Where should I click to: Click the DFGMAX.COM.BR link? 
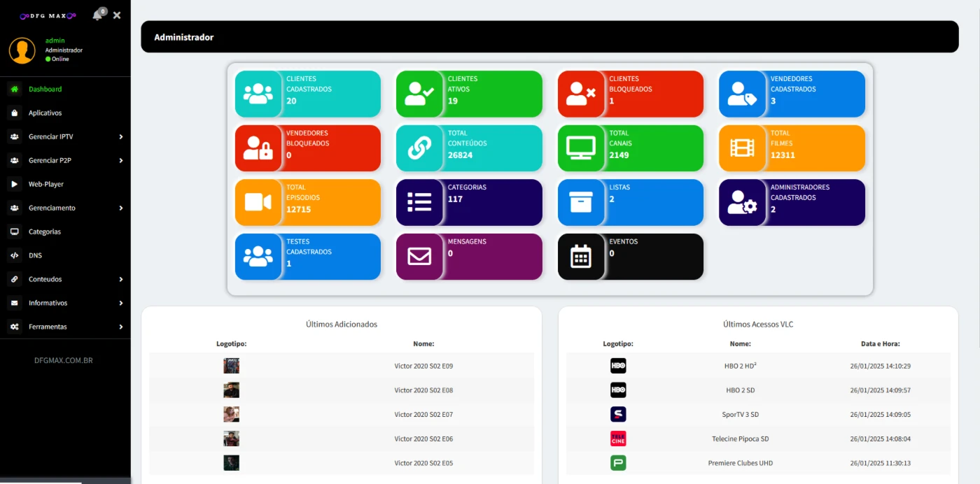(x=64, y=360)
